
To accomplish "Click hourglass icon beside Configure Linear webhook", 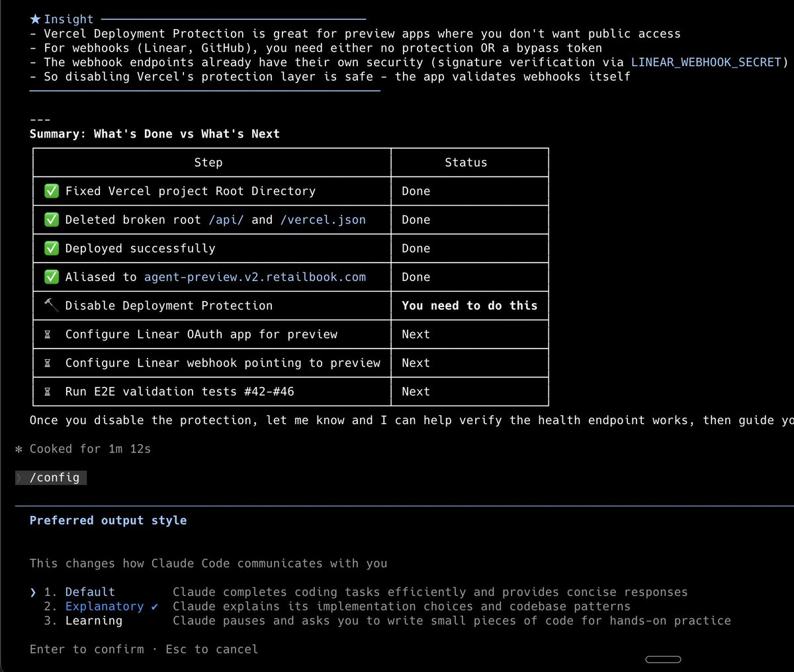I will pos(48,363).
